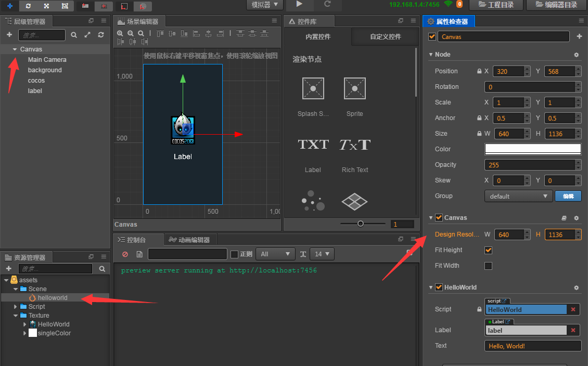The width and height of the screenshot is (588, 366).
Task: Click the open log file icon in console
Action: click(139, 254)
